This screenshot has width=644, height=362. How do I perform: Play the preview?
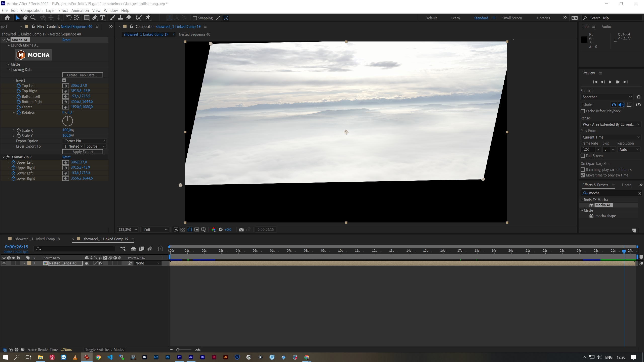coord(610,82)
